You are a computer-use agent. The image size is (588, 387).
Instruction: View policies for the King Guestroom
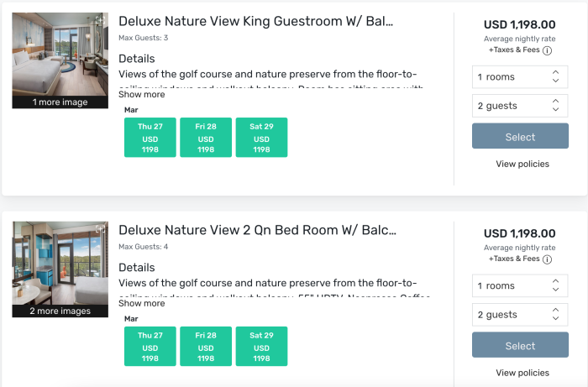coord(522,165)
